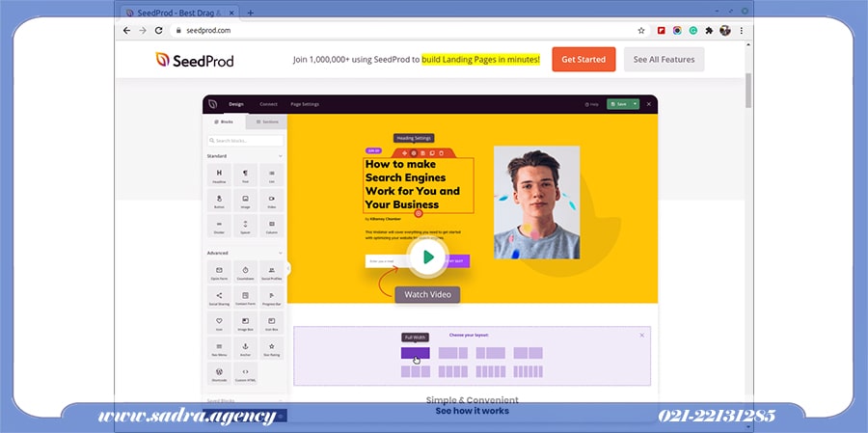Open the Page Settings tab
The image size is (868, 433).
click(x=305, y=104)
